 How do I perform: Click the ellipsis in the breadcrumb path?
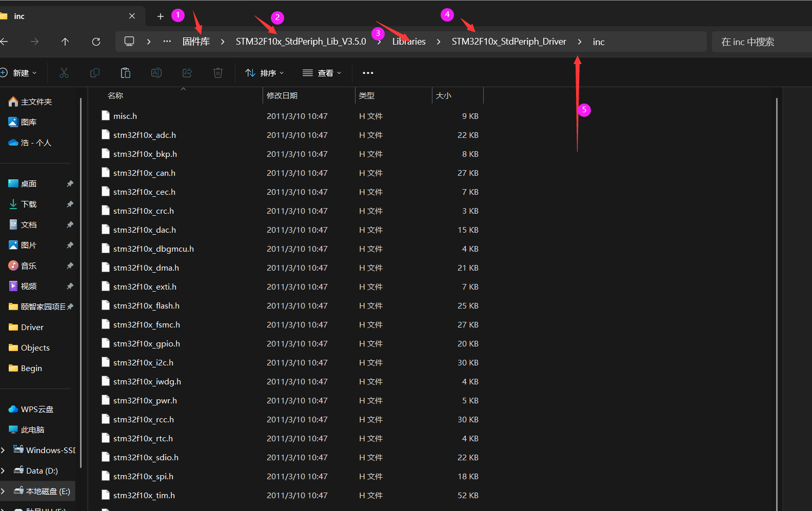(x=167, y=42)
